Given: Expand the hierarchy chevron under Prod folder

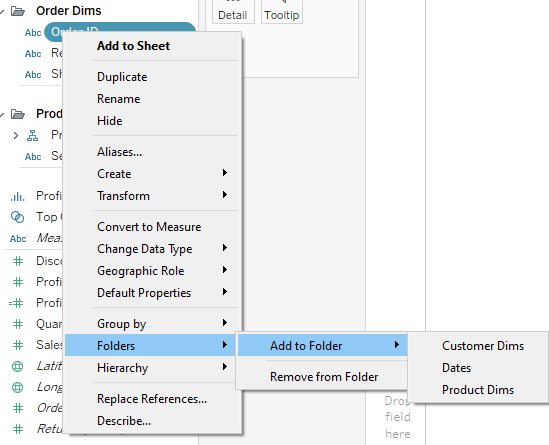Looking at the screenshot, I should 15,135.
